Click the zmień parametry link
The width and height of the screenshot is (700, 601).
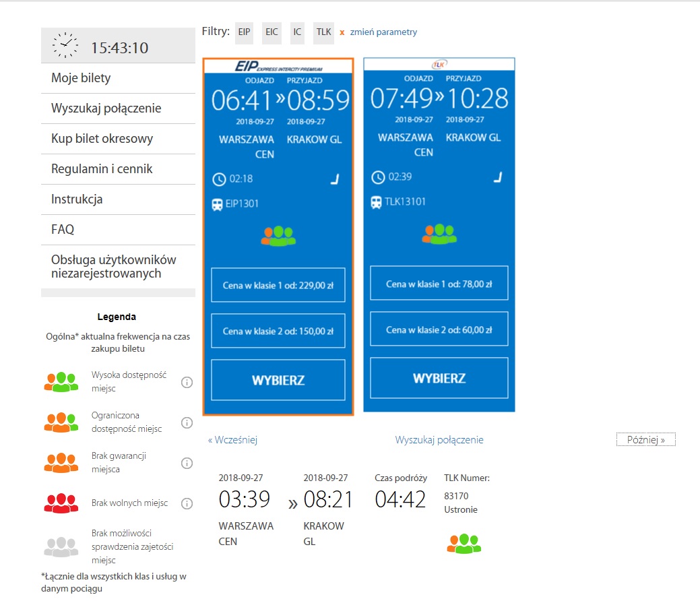tap(383, 32)
